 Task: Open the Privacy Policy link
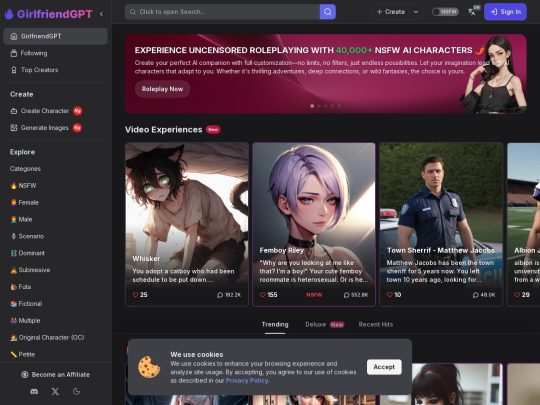coord(247,381)
